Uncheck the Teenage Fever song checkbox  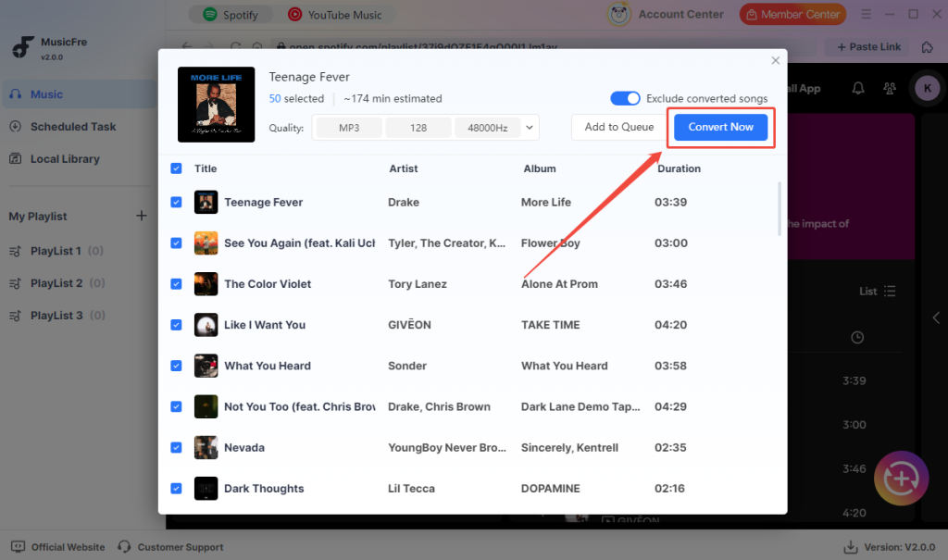[176, 202]
